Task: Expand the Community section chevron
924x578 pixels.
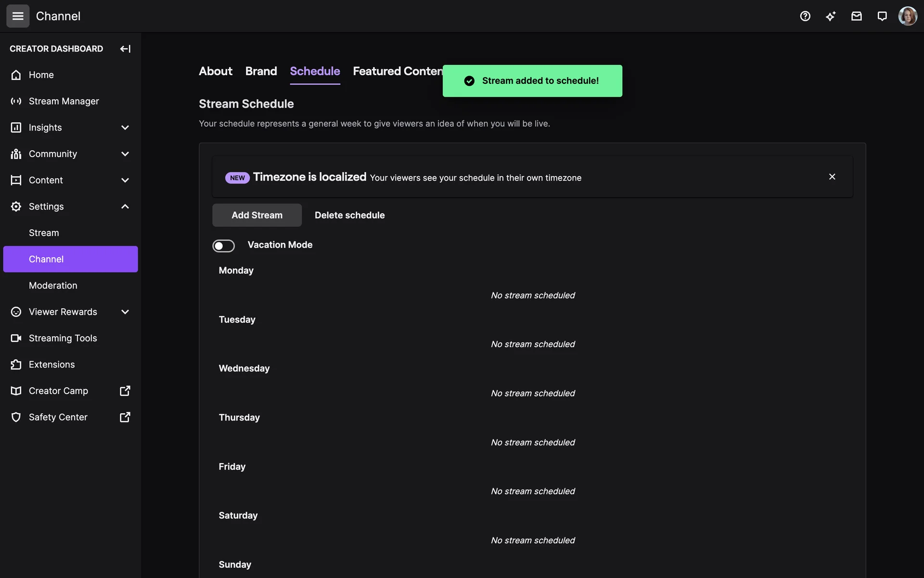Action: pyautogui.click(x=125, y=154)
